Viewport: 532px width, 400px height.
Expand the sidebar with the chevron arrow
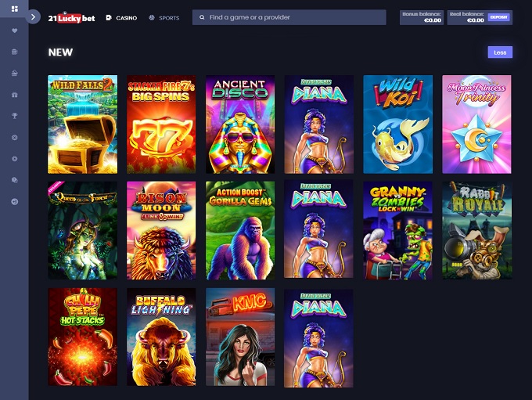click(34, 16)
